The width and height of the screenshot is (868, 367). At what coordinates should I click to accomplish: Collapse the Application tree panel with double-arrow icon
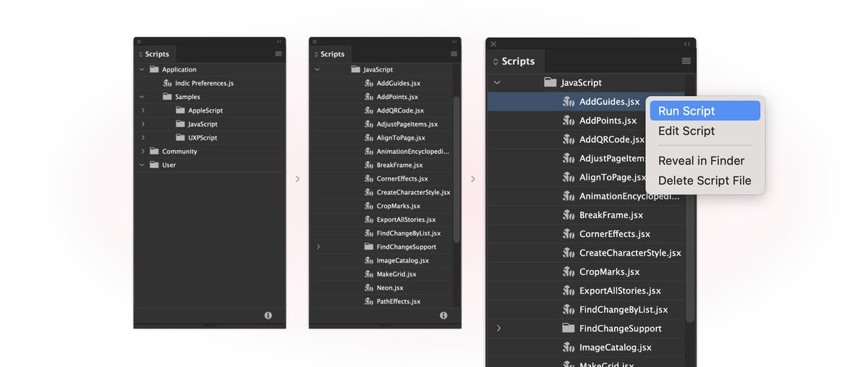click(279, 42)
